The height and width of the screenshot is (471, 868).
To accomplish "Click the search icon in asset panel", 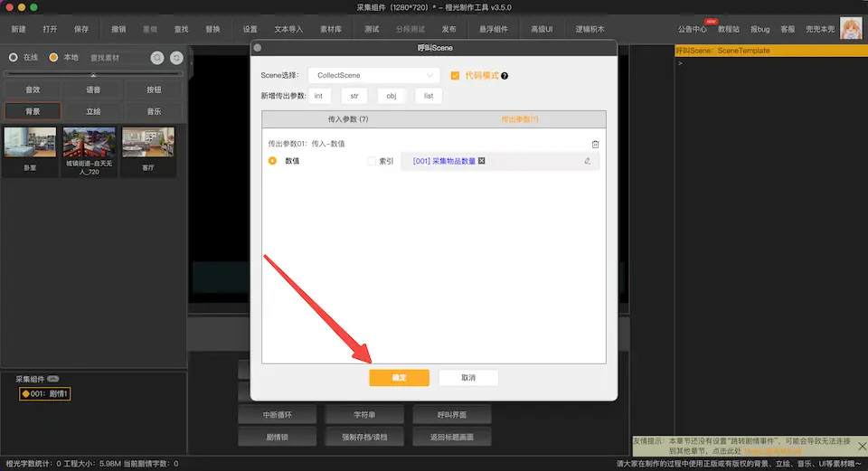I will click(x=157, y=57).
